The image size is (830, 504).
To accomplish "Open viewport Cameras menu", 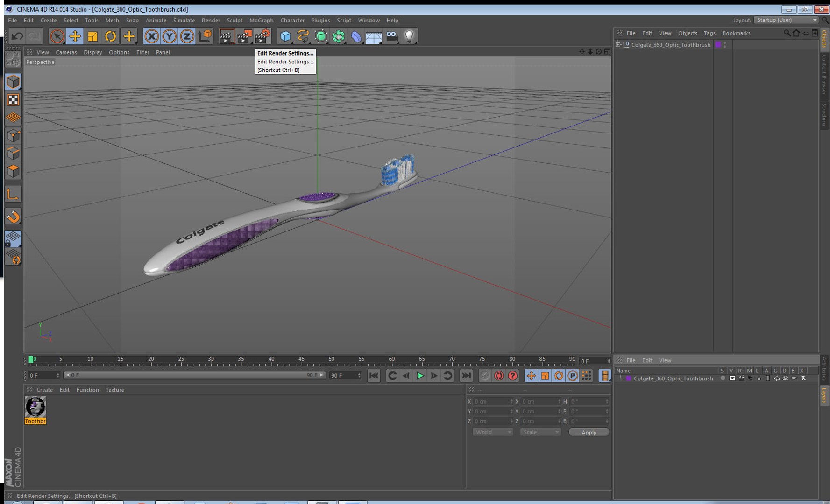I will click(x=66, y=52).
